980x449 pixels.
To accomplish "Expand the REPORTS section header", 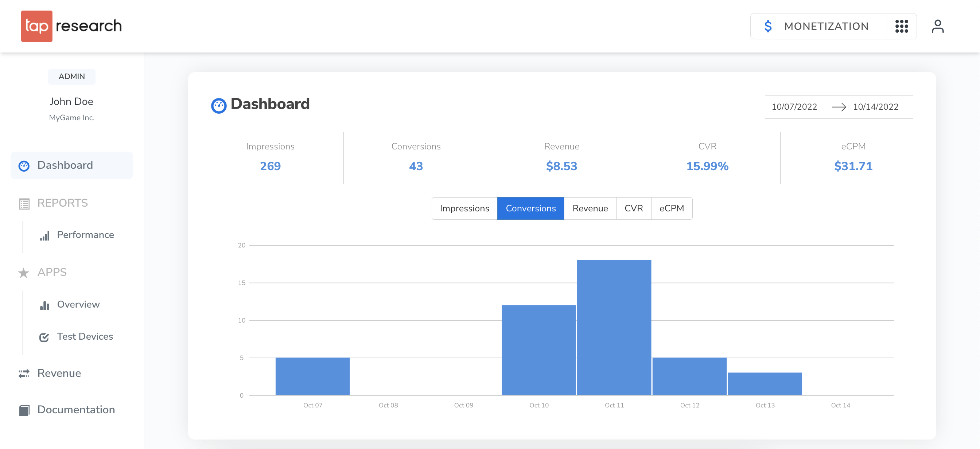I will [x=62, y=202].
